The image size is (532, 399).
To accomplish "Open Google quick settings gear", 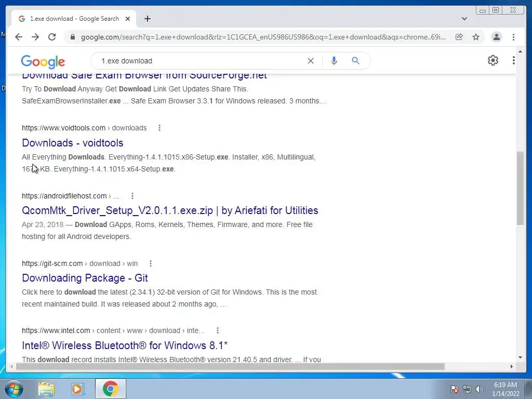I will coord(493,60).
